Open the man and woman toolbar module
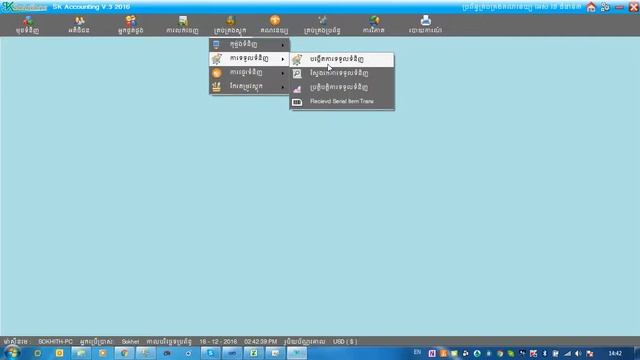Screen dimensions: 640x360 pos(131,25)
